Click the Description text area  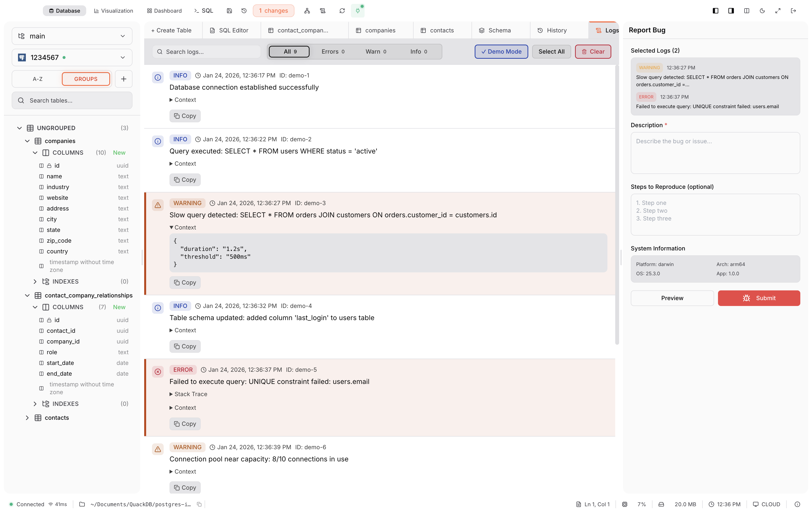point(715,153)
